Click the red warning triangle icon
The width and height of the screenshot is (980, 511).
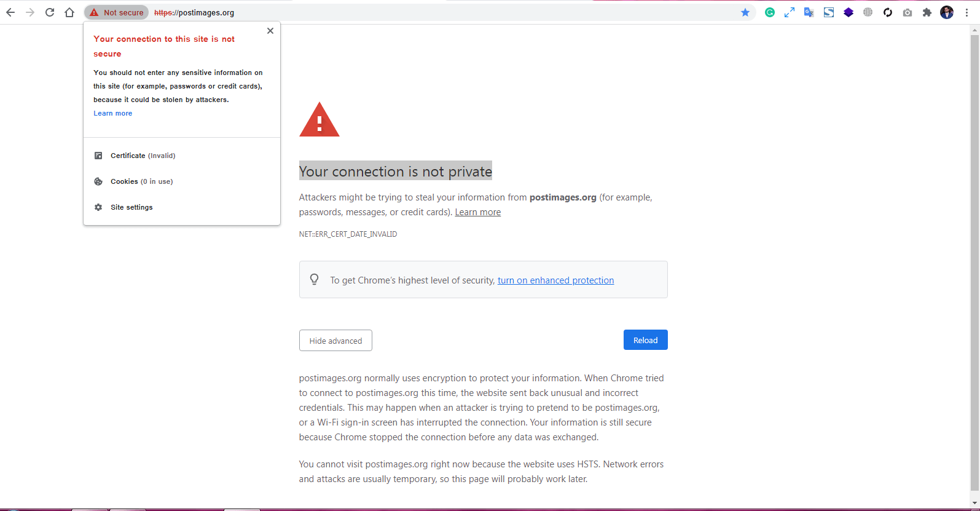coord(319,119)
